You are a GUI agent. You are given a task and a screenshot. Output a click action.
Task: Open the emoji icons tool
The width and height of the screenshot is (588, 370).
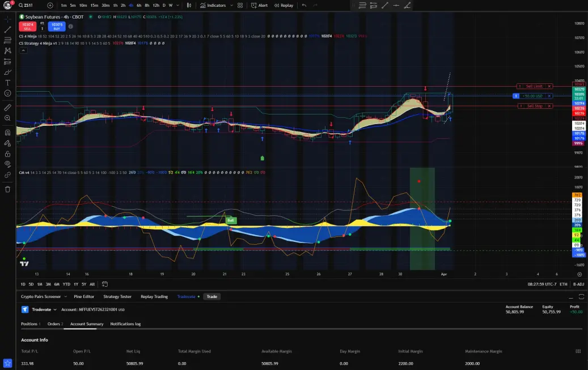(7, 93)
